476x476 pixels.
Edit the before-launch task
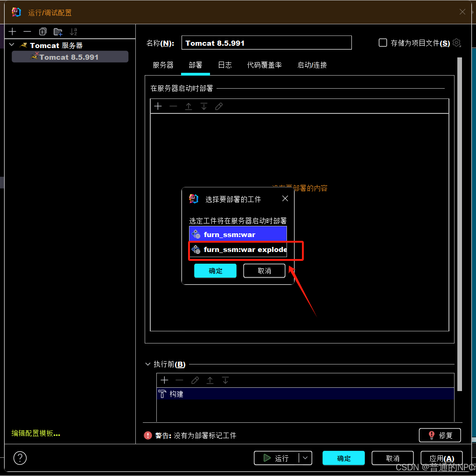195,380
